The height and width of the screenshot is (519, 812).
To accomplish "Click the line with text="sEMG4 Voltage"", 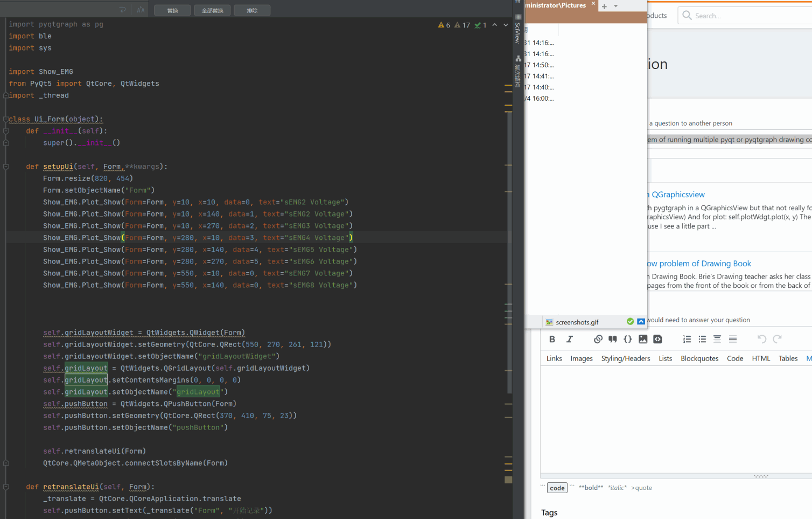I will pyautogui.click(x=198, y=238).
